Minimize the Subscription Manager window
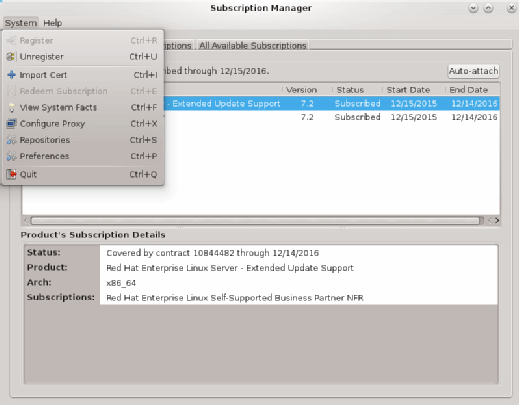Viewport: 519px width, 405px height. coord(473,8)
